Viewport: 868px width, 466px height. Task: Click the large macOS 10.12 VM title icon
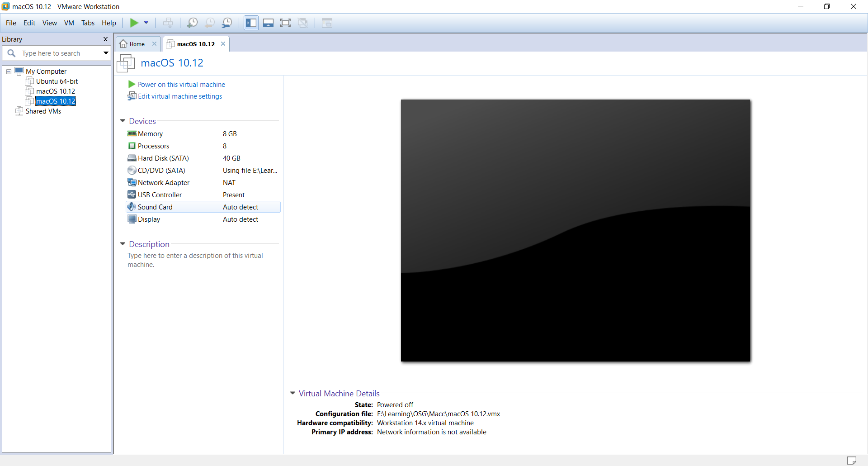[x=126, y=63]
